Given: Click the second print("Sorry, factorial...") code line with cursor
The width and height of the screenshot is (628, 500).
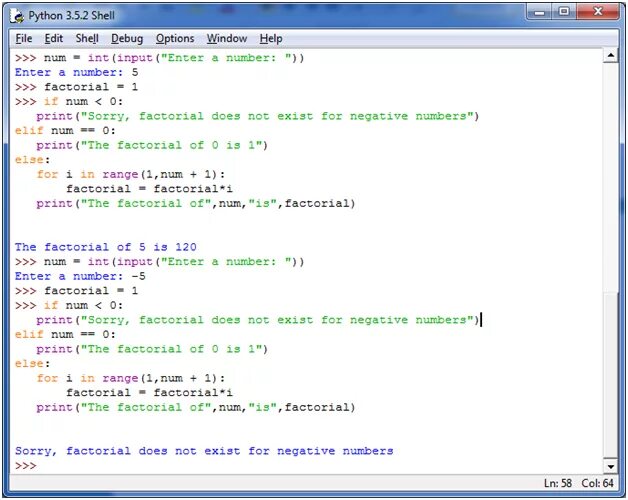Looking at the screenshot, I should click(258, 320).
